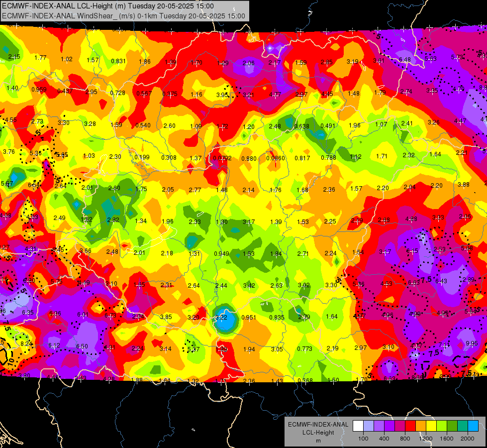Click the wind shear value 1.94

click(249, 349)
